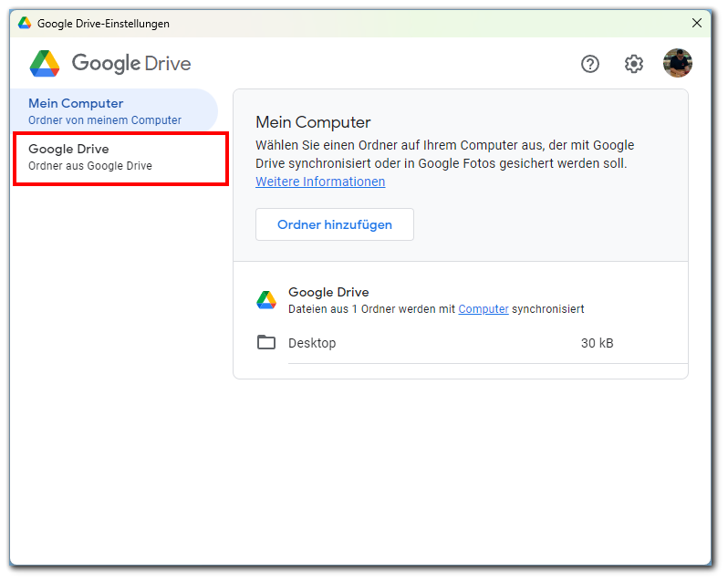Click the Google Drive-Einstellungen title text
The height and width of the screenshot is (582, 728).
103,24
